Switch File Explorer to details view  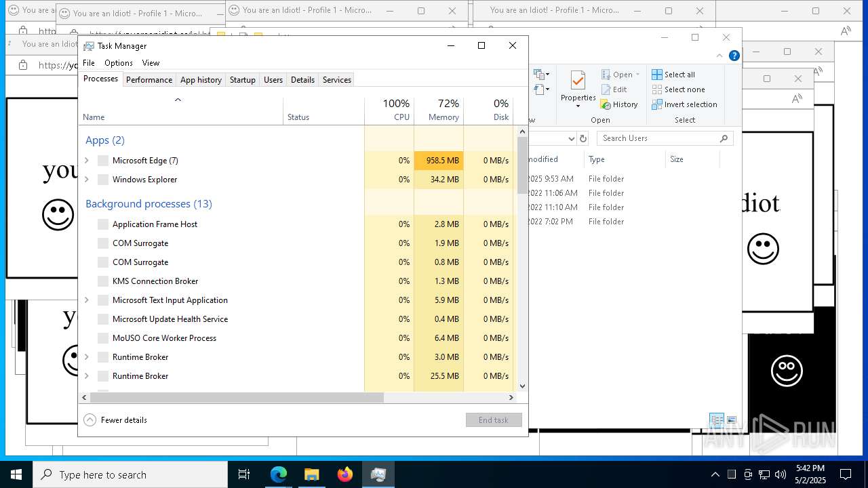[x=717, y=420]
